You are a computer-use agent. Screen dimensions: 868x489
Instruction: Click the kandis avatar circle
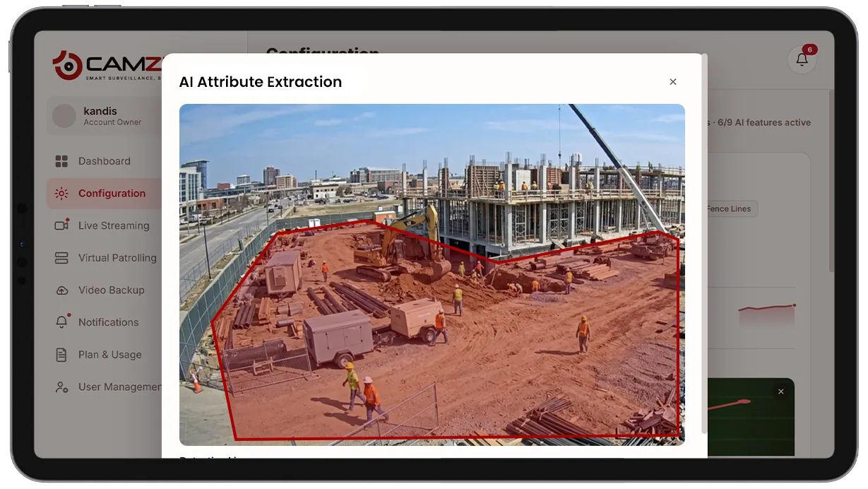[64, 116]
